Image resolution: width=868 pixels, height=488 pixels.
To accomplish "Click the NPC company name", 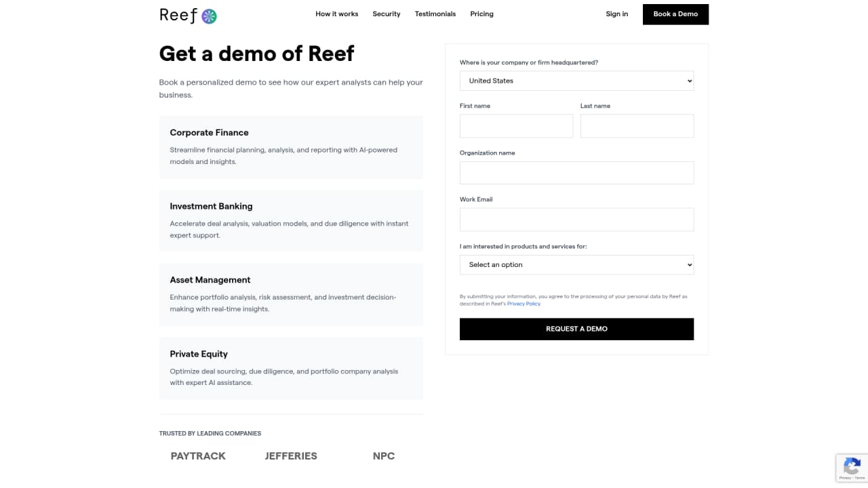I will tap(384, 456).
